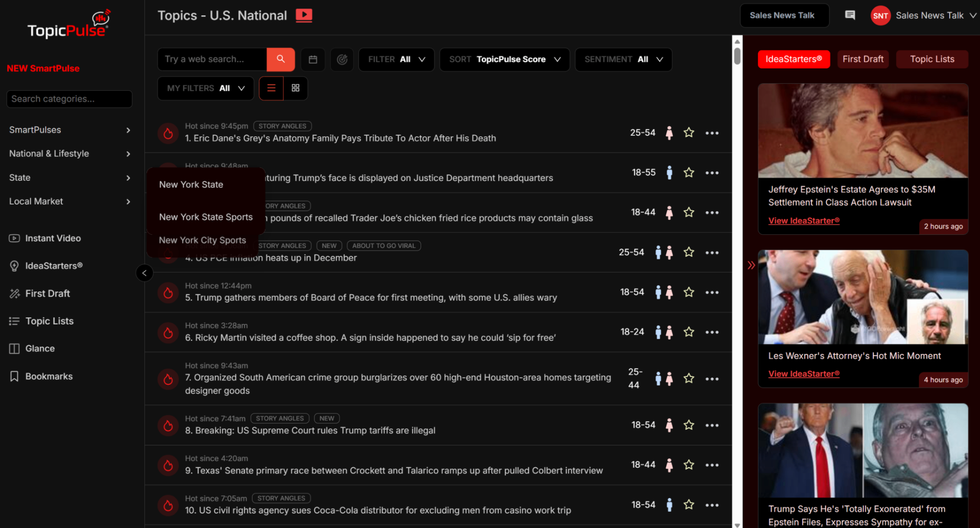Screen dimensions: 980x528
Task: Click the flame icon for Supreme Court tariffs story
Action: (168, 425)
